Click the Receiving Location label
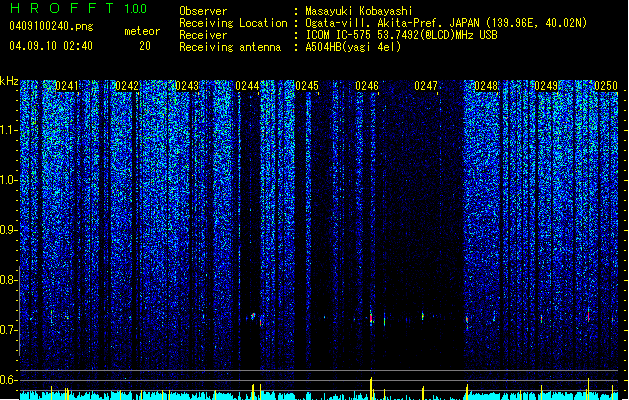This screenshot has width=629, height=400. [233, 23]
